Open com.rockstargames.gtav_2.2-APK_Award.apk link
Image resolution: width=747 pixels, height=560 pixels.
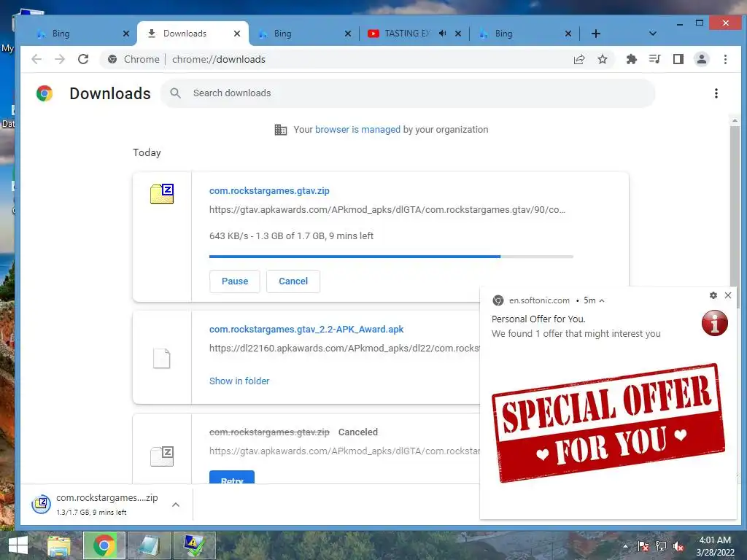click(x=306, y=330)
